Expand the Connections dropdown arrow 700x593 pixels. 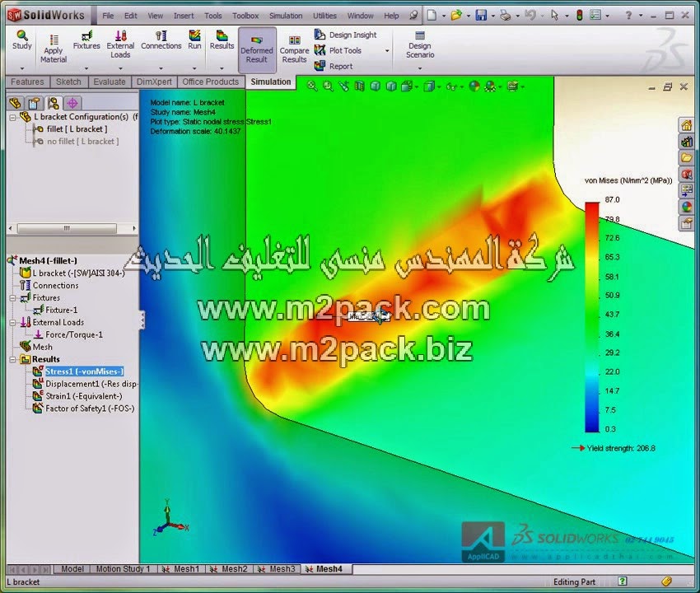161,68
